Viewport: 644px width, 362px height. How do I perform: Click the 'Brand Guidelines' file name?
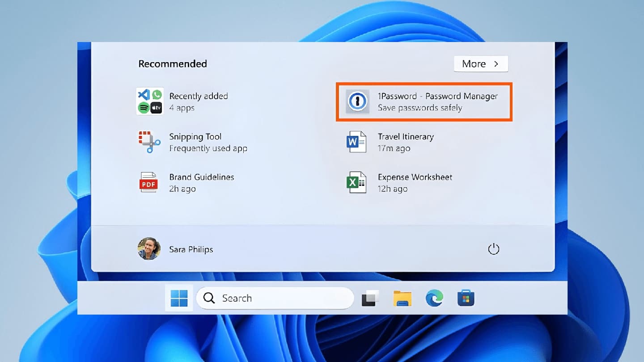coord(202,177)
